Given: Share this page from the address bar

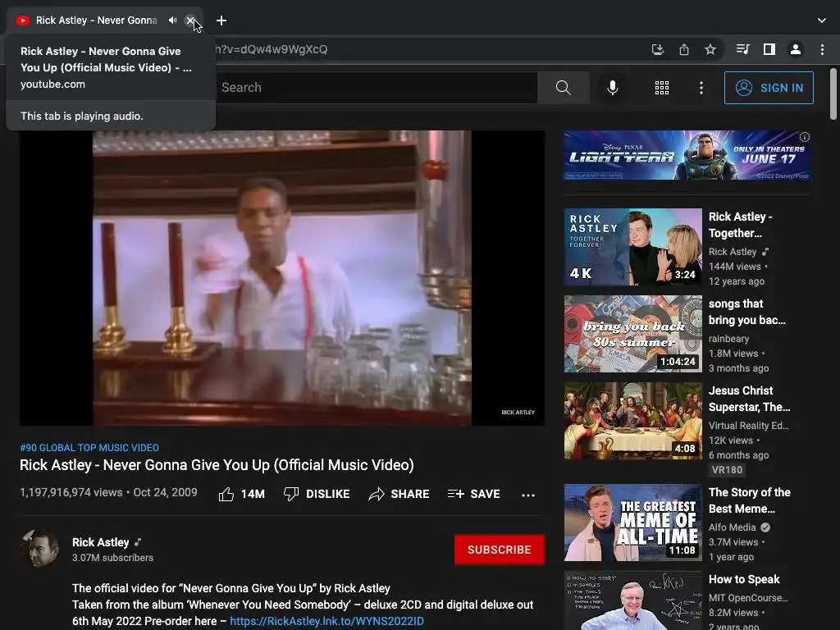Looking at the screenshot, I should [683, 49].
